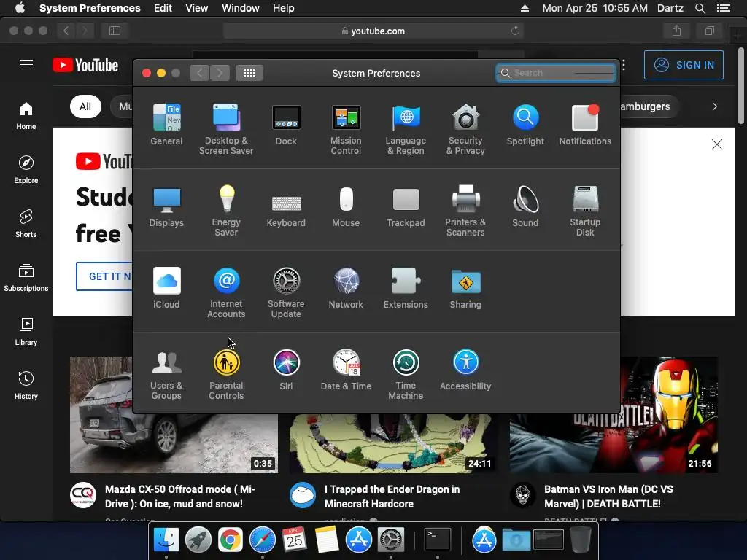The width and height of the screenshot is (747, 560).
Task: Open the Spotlight preference pane
Action: [525, 124]
